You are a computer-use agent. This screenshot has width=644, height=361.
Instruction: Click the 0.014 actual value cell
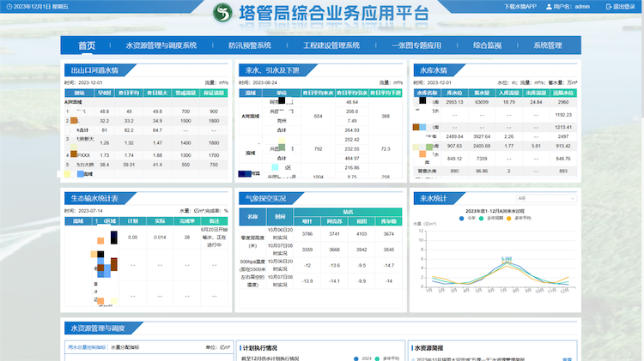point(160,238)
